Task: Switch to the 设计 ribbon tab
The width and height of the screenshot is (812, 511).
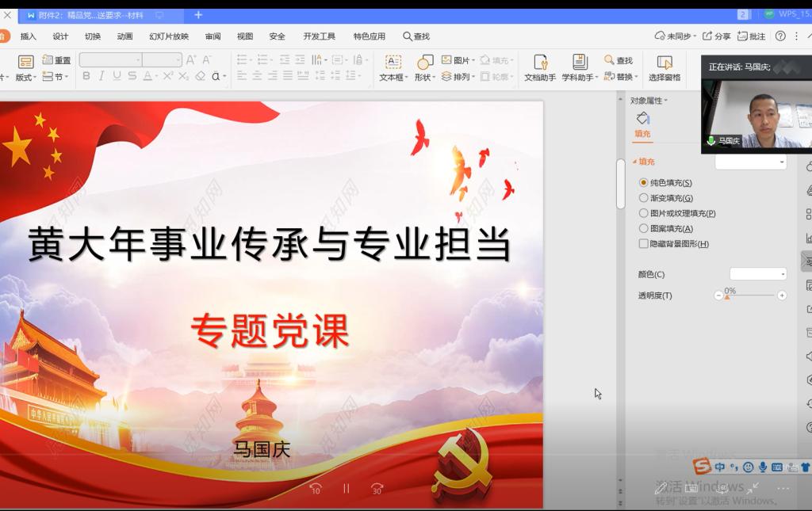Action: (60, 36)
